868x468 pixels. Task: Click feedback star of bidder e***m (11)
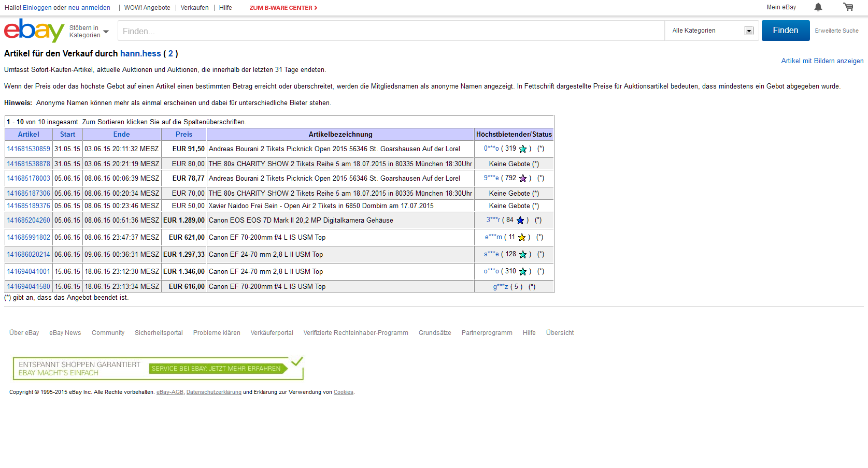522,238
